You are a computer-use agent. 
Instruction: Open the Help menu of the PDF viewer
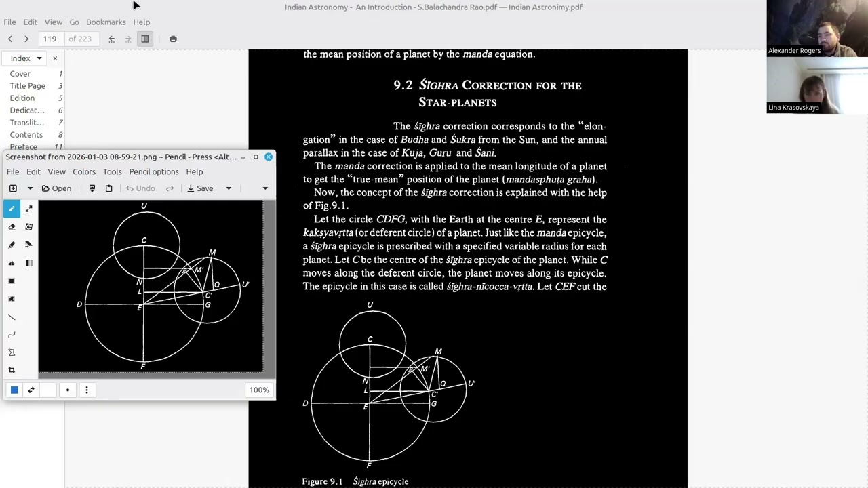click(x=142, y=22)
